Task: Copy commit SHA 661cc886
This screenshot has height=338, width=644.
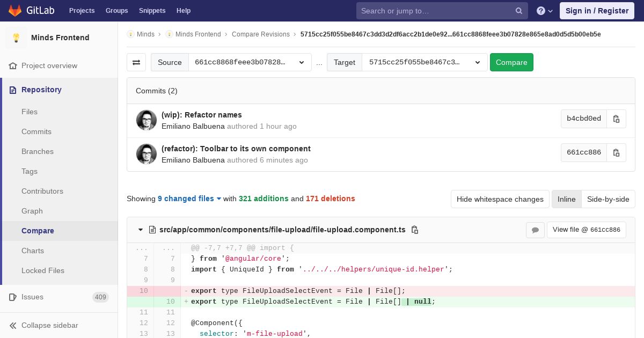Action: [x=616, y=152]
